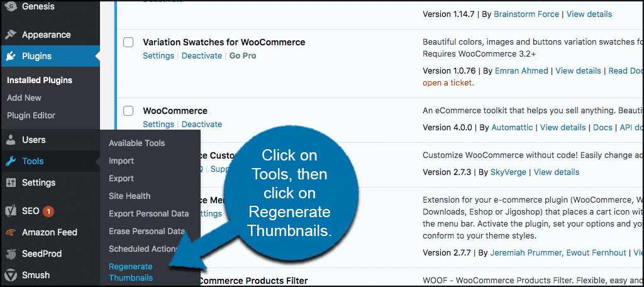Check the WooCommerce plugin checkbox

[x=128, y=111]
